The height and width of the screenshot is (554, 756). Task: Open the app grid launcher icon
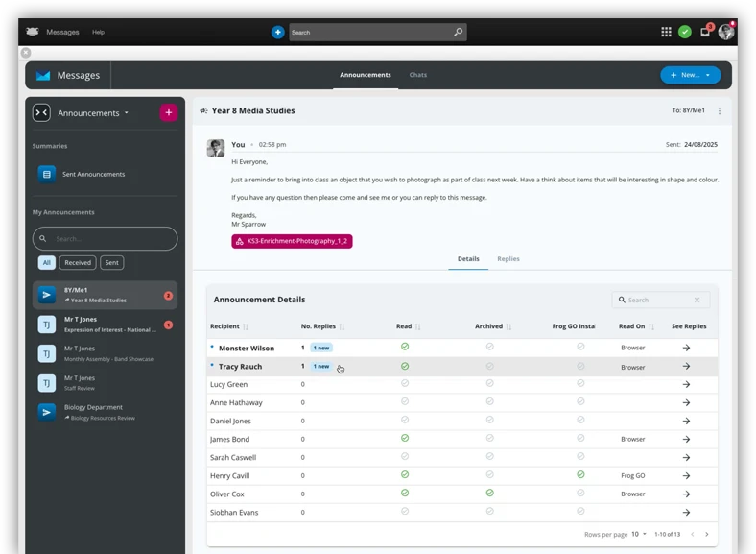[x=666, y=32]
